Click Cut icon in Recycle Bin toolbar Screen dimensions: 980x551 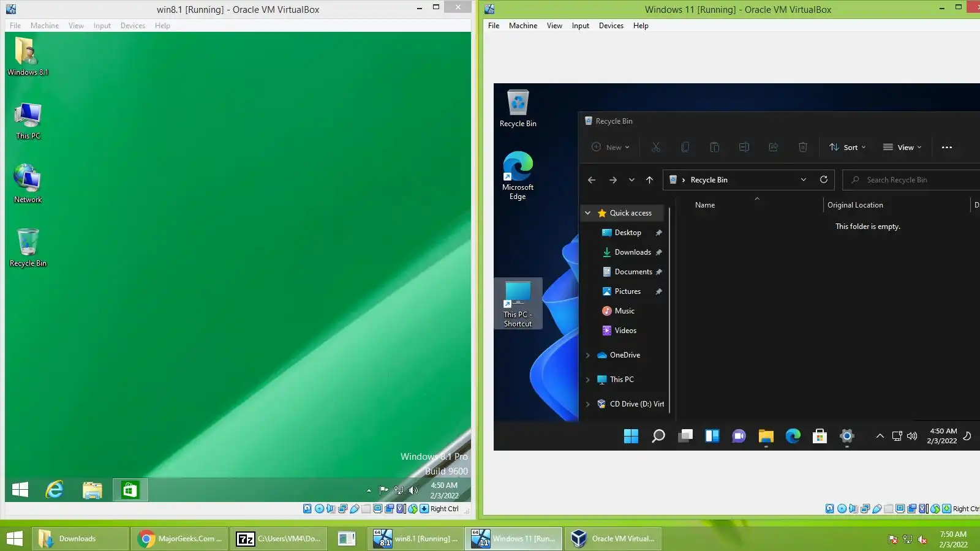click(656, 147)
